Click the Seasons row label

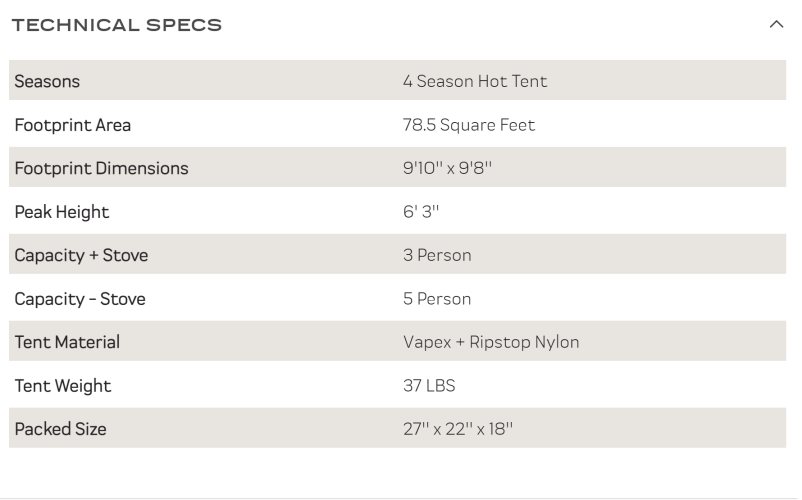pyautogui.click(x=47, y=81)
